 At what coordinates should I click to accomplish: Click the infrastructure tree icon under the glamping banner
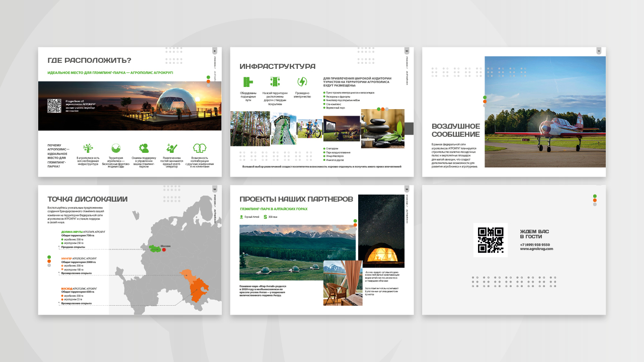(88, 148)
